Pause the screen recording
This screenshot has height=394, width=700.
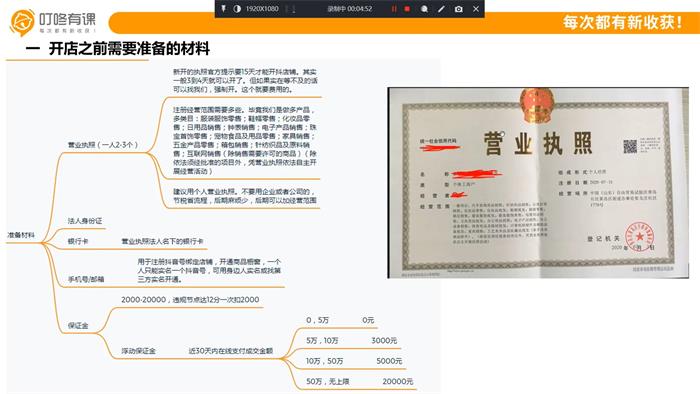coord(394,8)
